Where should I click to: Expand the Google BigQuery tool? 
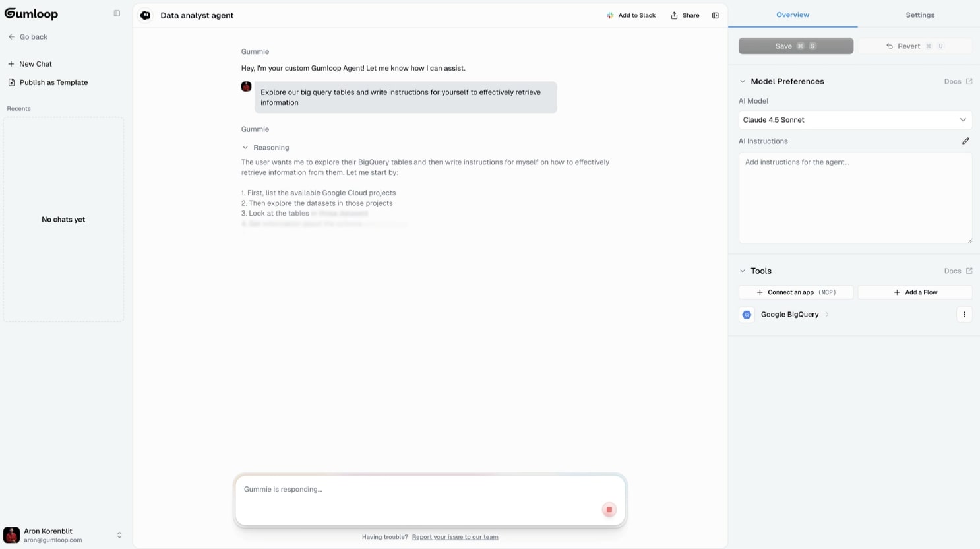click(827, 315)
